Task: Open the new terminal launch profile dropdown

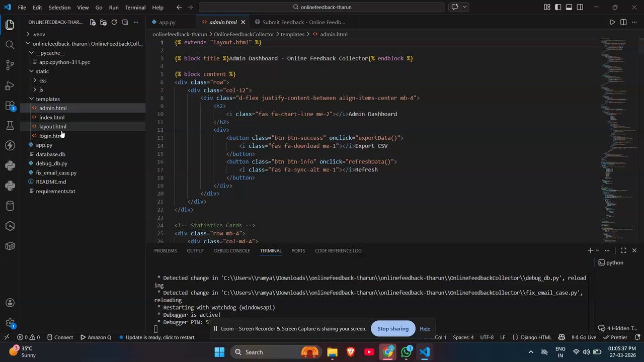Action: point(598,250)
